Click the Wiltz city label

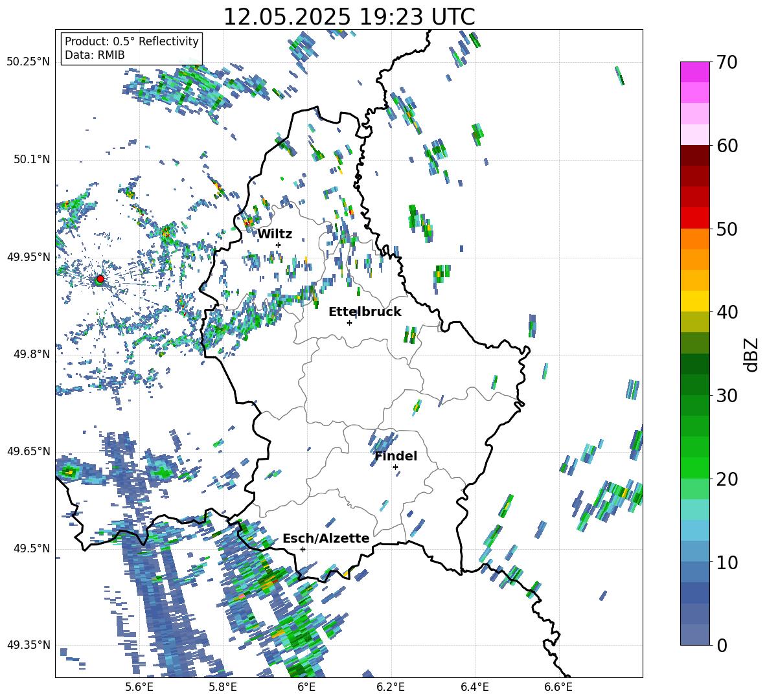(x=275, y=234)
